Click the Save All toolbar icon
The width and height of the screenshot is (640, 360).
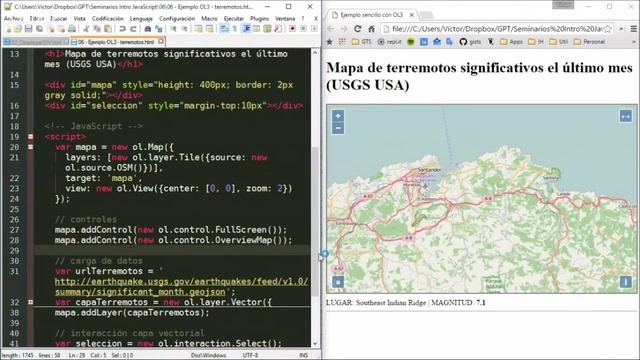pos(39,29)
